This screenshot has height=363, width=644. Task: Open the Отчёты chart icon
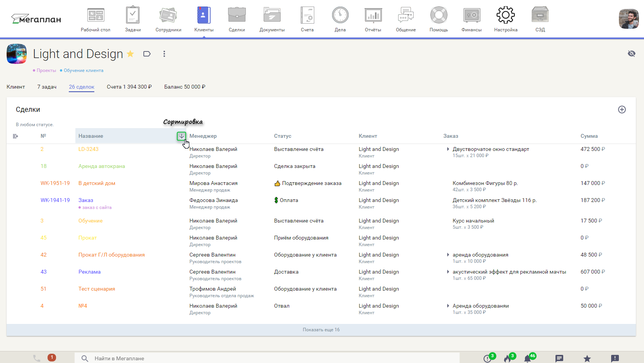(373, 15)
